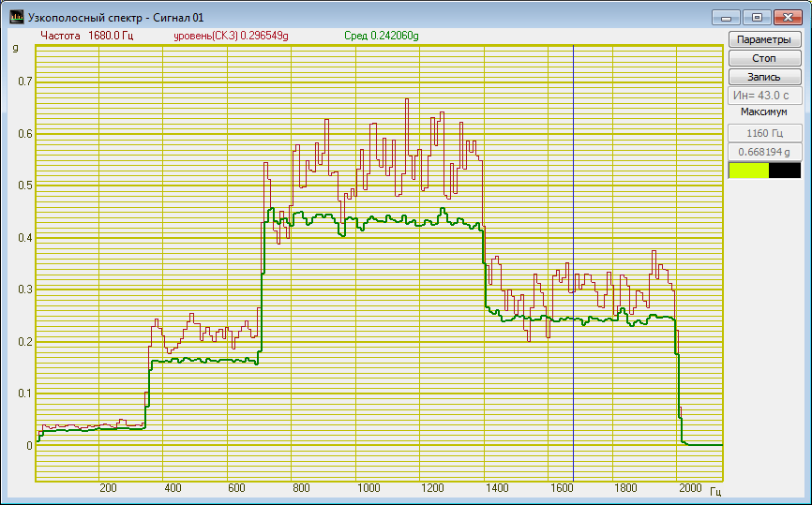Click the Ин= 43.0 с field
The image size is (812, 505).
[x=765, y=96]
